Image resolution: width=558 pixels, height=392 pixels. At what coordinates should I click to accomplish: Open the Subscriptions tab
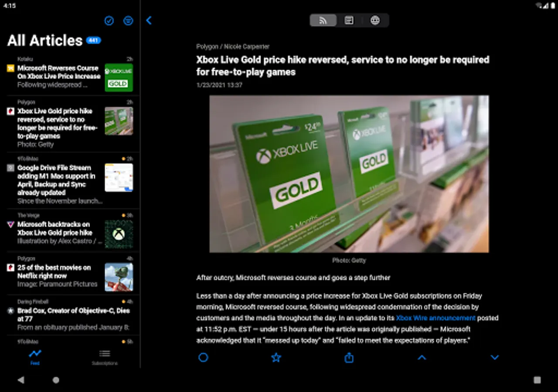pyautogui.click(x=105, y=357)
